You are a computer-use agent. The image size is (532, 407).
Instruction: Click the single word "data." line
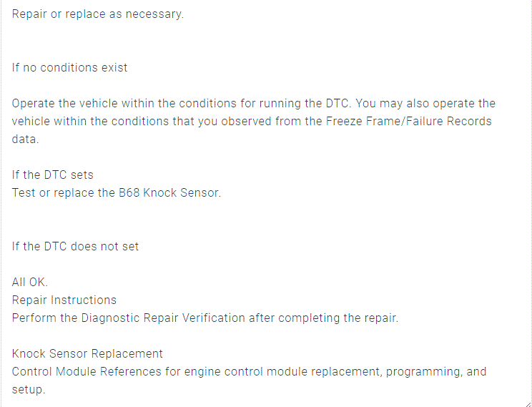25,139
